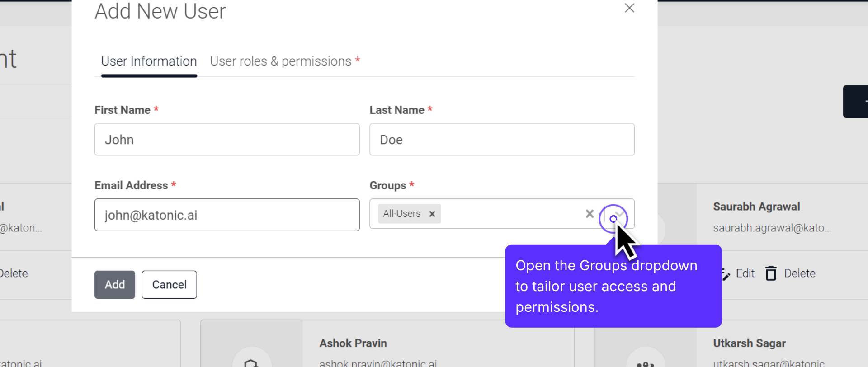Select the Ashok Pravin name text

[353, 343]
